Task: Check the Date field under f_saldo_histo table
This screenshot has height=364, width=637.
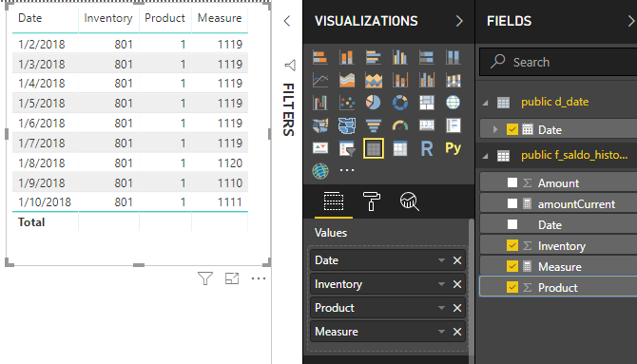Action: (x=512, y=224)
